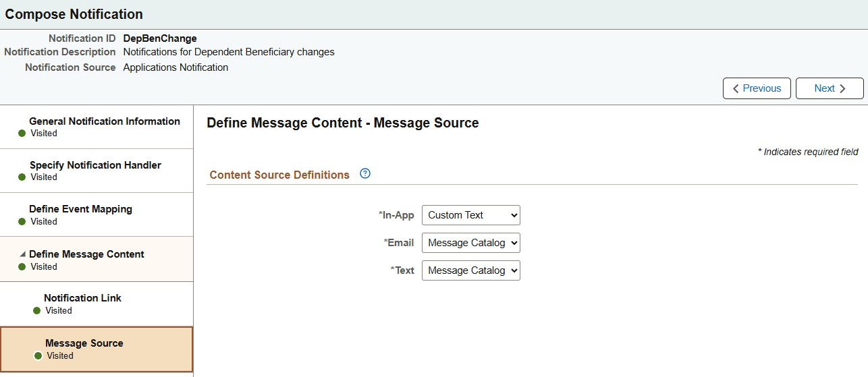The width and height of the screenshot is (868, 377).
Task: Open the Email source dropdown
Action: click(x=470, y=243)
